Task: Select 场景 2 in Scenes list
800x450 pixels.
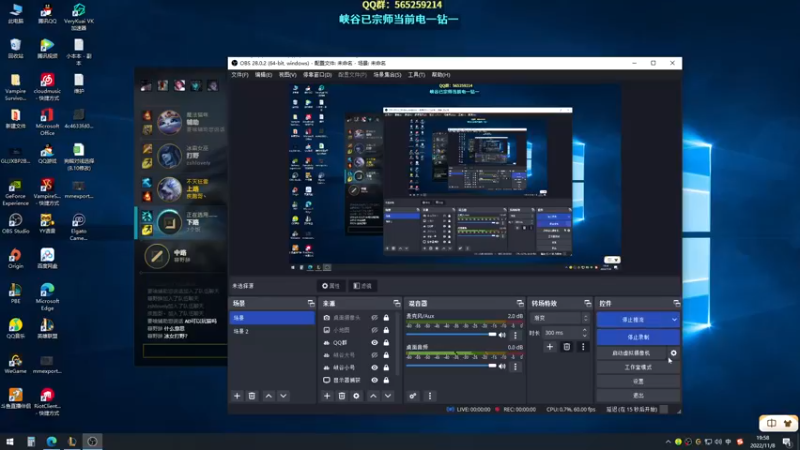Action: tap(272, 331)
